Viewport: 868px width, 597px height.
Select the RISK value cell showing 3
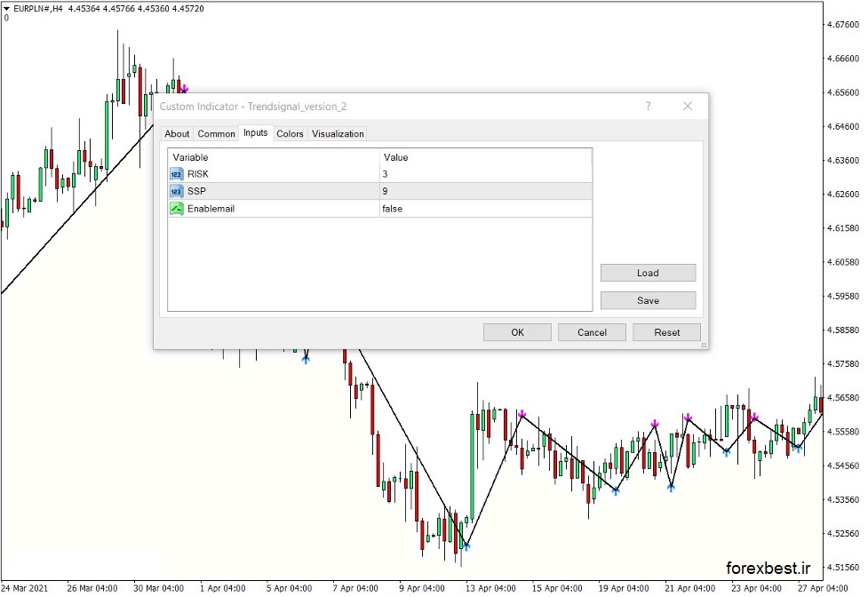(485, 174)
